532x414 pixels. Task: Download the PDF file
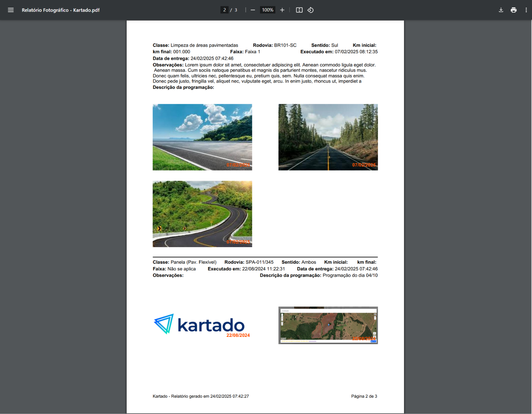501,10
